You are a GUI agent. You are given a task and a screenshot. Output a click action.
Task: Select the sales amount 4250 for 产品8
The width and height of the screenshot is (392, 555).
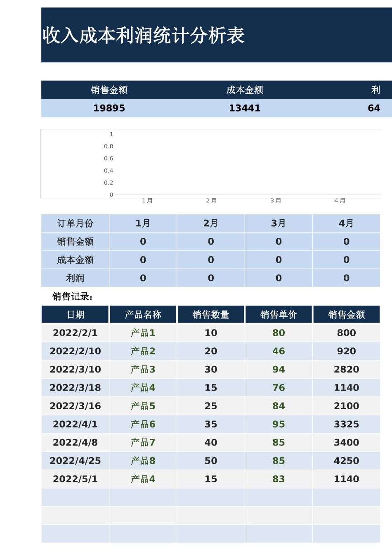346,460
